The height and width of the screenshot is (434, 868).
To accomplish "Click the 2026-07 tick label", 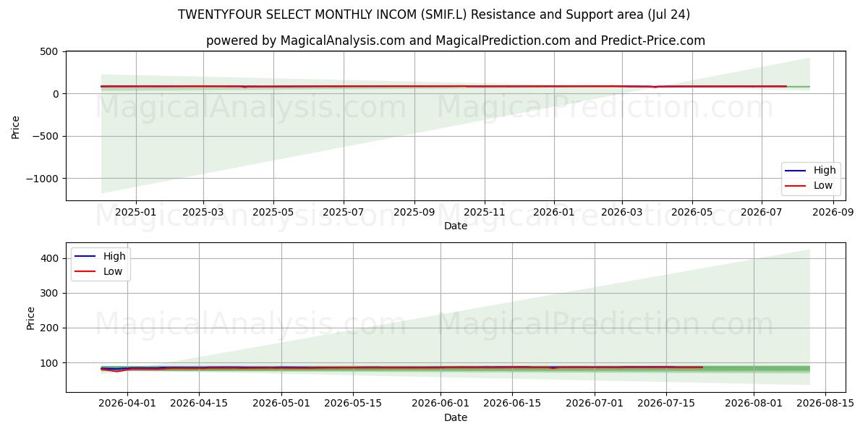I will point(762,212).
